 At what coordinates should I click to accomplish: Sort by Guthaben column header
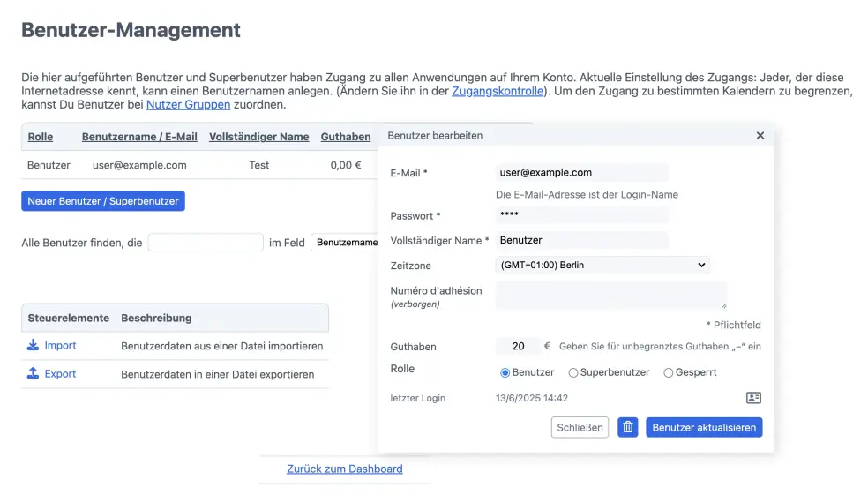click(x=346, y=137)
